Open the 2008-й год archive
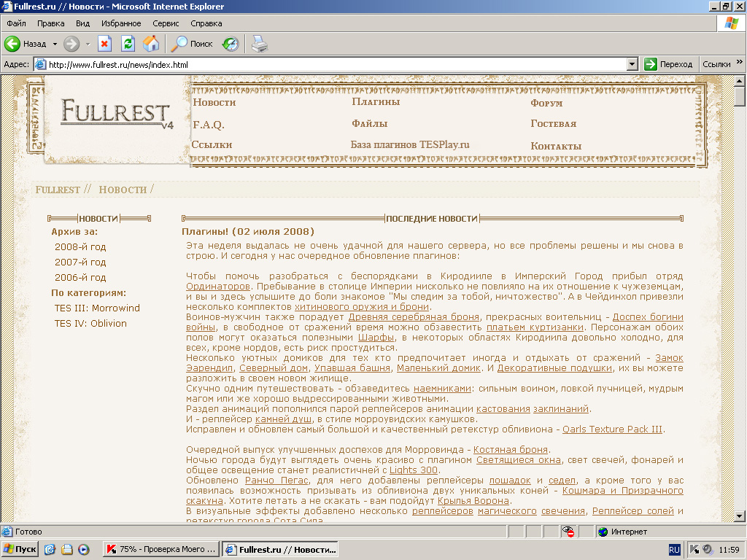 tap(80, 247)
